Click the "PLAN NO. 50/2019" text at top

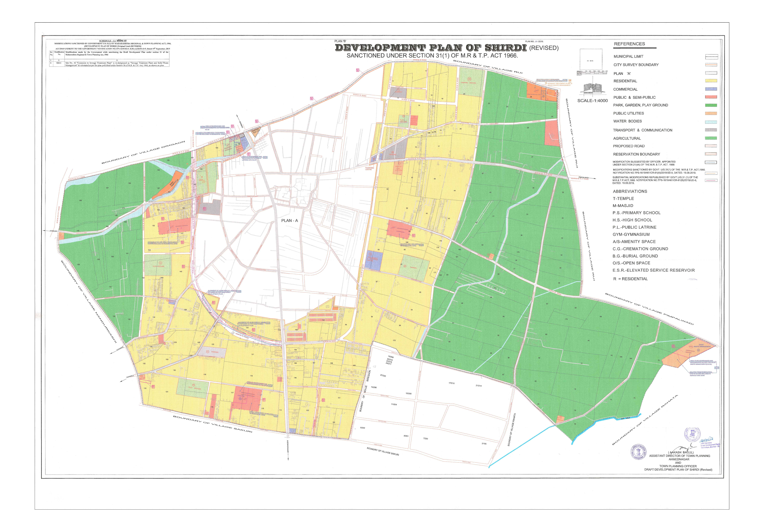534,42
